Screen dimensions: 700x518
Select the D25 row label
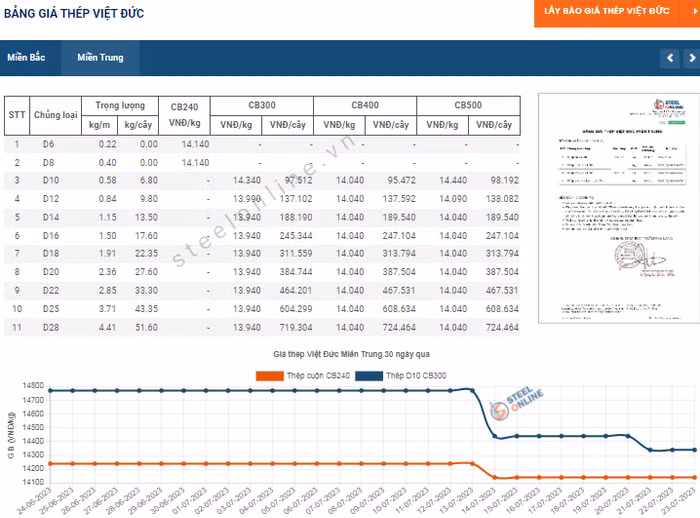[x=51, y=309]
